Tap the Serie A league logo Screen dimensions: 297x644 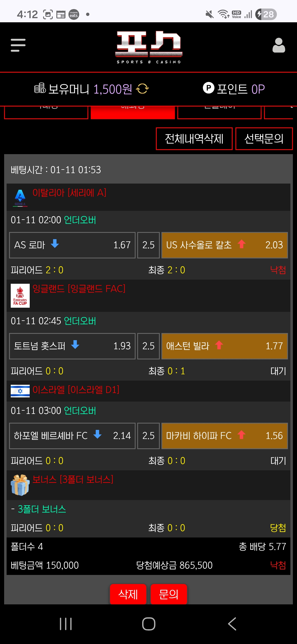click(x=20, y=197)
